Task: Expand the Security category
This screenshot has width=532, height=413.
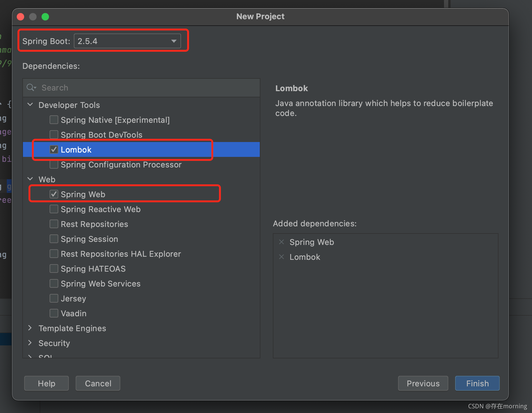Action: coord(30,343)
